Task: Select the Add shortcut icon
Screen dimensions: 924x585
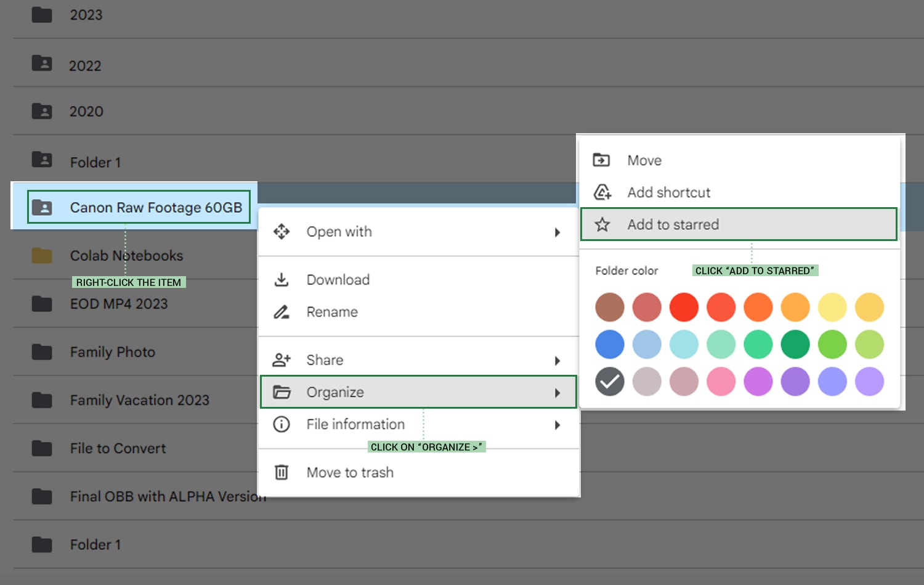Action: [x=602, y=192]
